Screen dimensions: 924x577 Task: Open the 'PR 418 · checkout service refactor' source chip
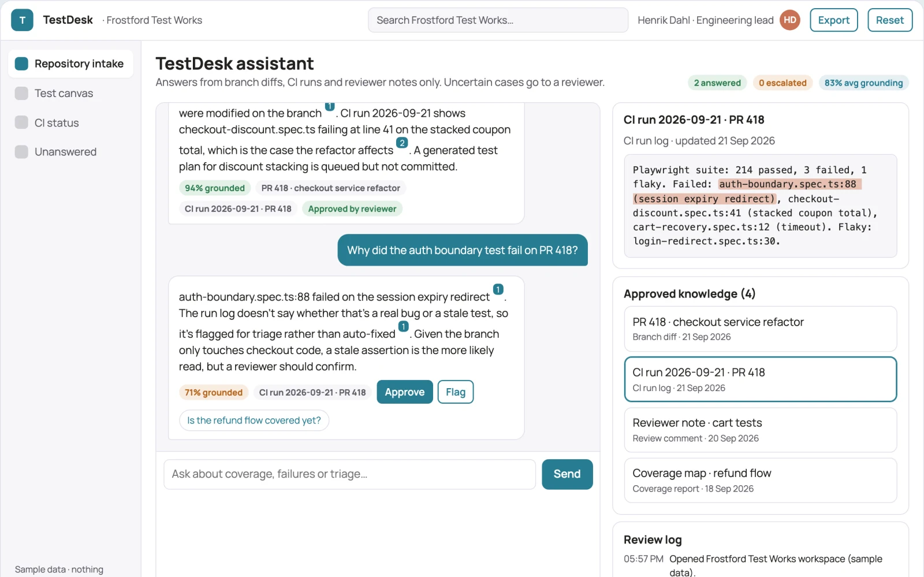point(330,188)
